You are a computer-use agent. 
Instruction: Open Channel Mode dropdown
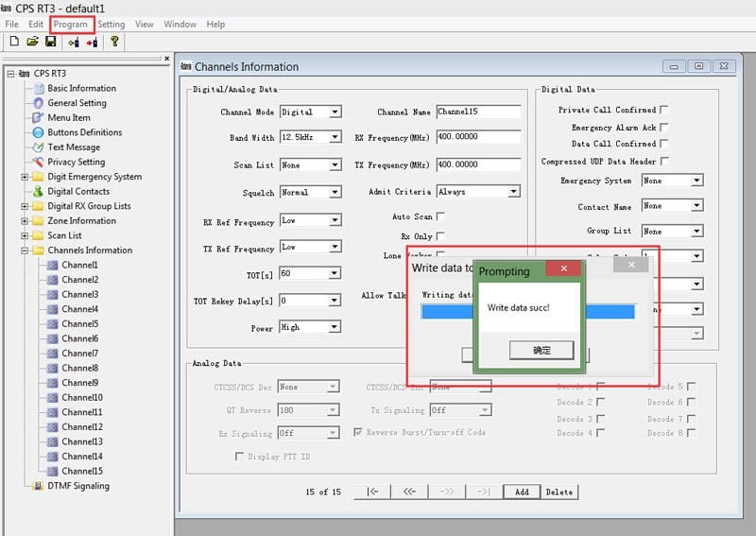335,112
